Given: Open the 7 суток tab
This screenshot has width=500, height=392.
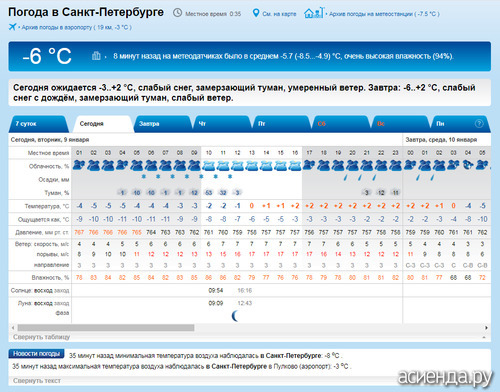Looking at the screenshot, I should [38, 124].
